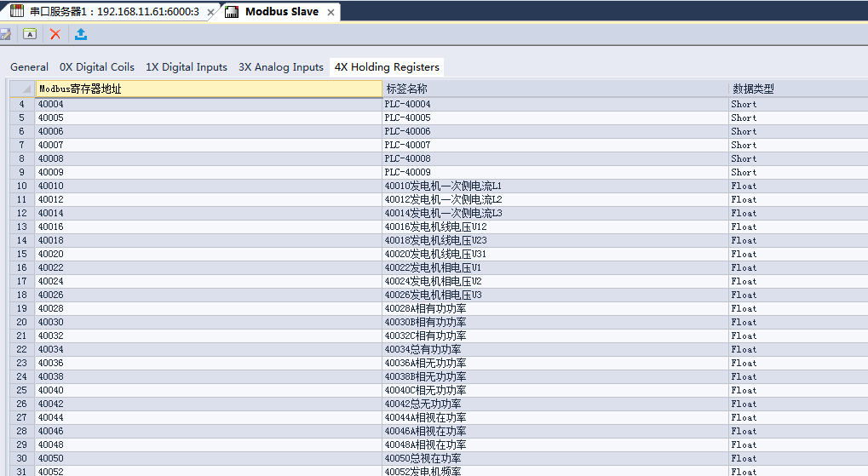Click address cell 40050
868x476 pixels.
point(209,458)
